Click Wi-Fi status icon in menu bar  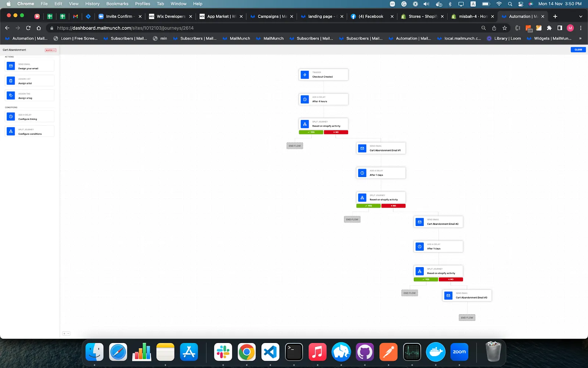click(x=499, y=4)
